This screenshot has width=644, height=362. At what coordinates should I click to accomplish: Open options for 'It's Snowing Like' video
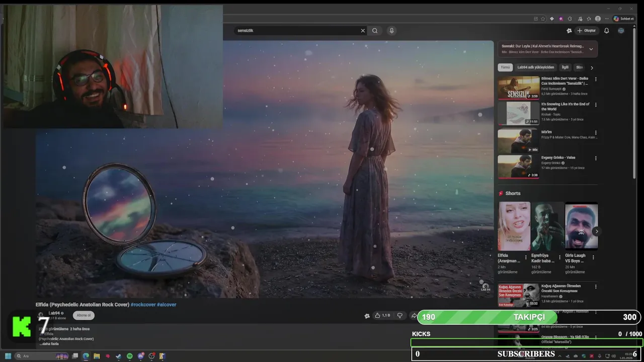click(596, 105)
